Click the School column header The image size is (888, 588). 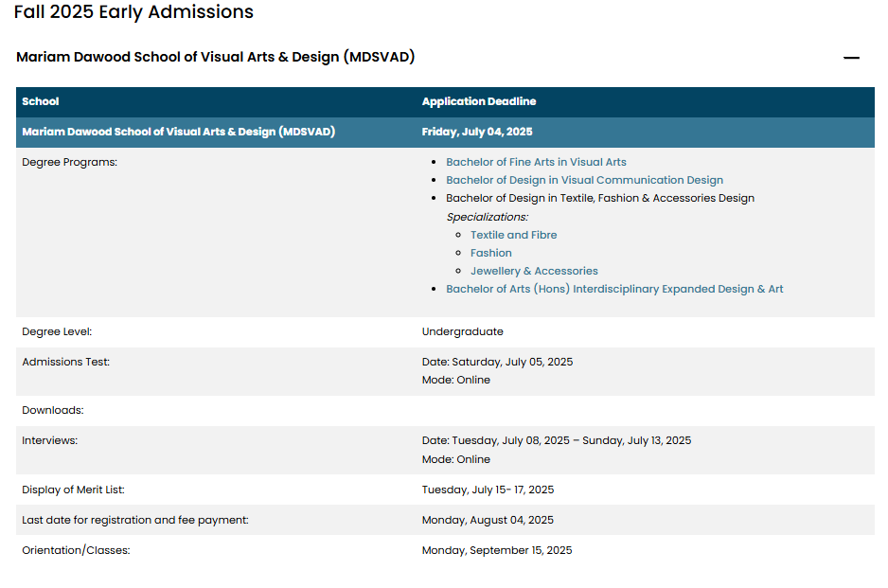point(40,101)
